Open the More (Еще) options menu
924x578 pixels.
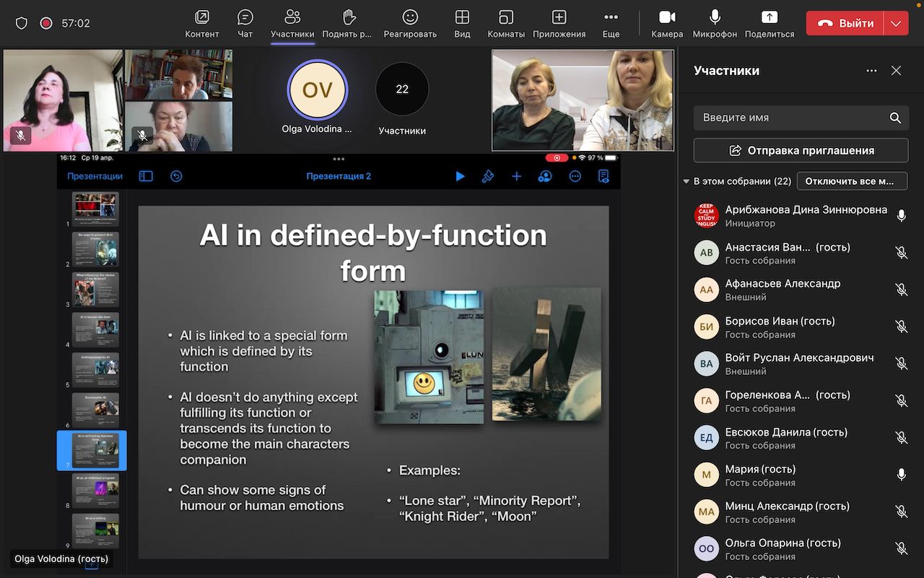point(611,17)
